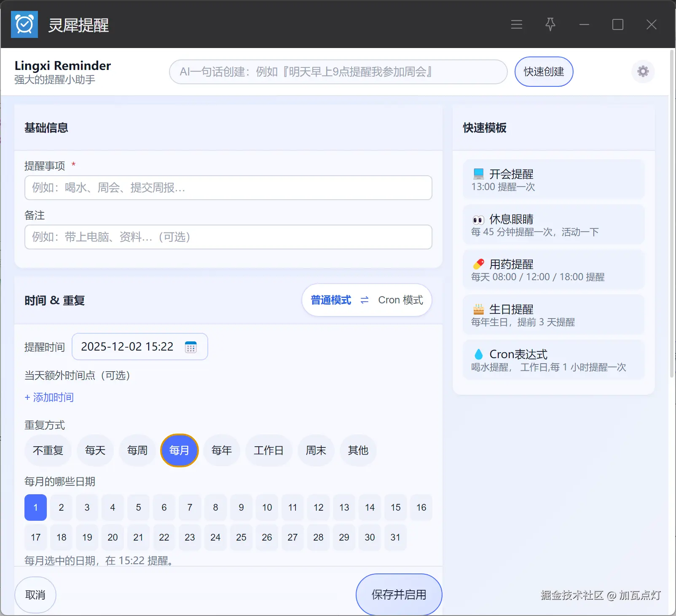The height and width of the screenshot is (616, 676).
Task: Toggle day 5 of the month
Action: (138, 507)
